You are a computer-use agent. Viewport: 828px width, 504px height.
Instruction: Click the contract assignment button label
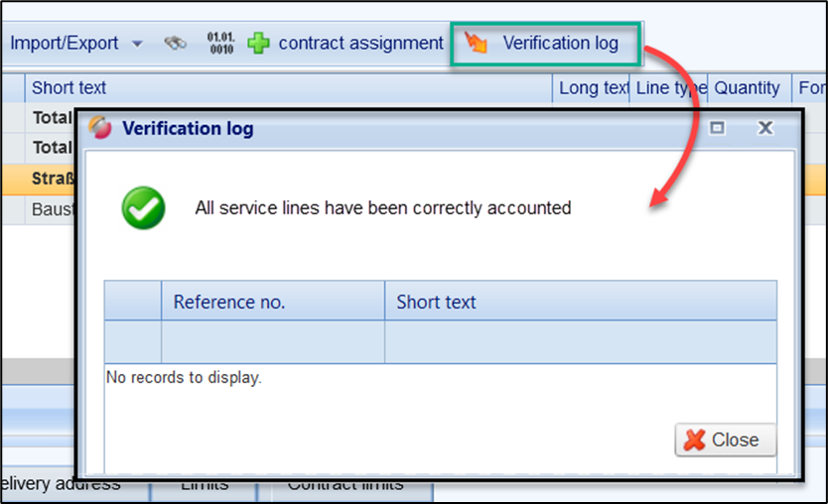(360, 44)
